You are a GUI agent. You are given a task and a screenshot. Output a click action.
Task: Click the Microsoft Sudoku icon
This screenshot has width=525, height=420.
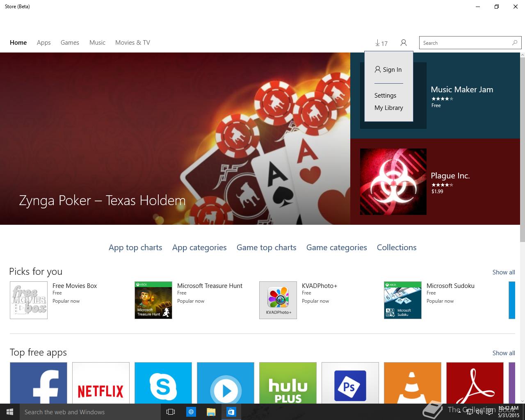403,300
